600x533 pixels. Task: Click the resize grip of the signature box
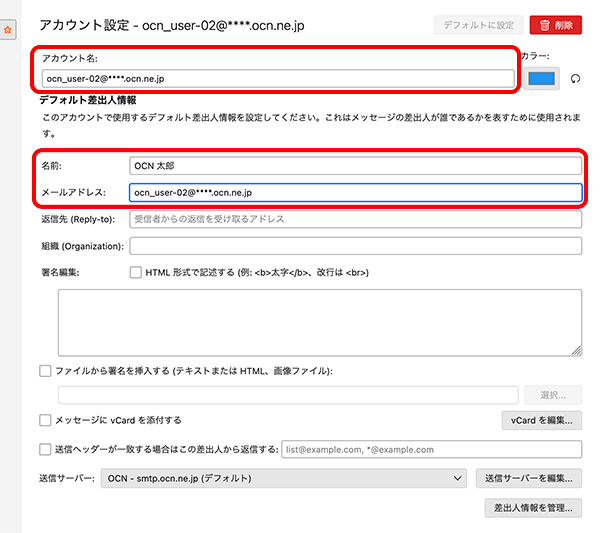[x=576, y=350]
